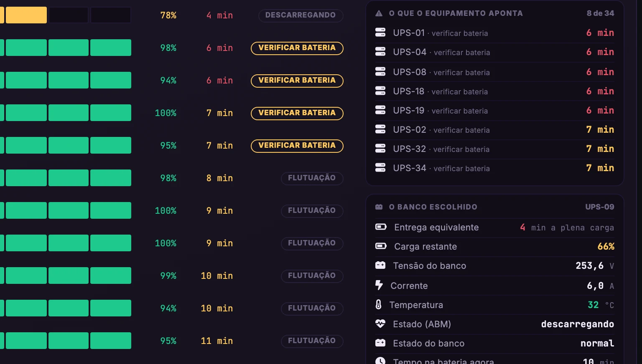This screenshot has height=364, width=642.
Task: Click the server icon beside UPS-19
Action: click(380, 110)
